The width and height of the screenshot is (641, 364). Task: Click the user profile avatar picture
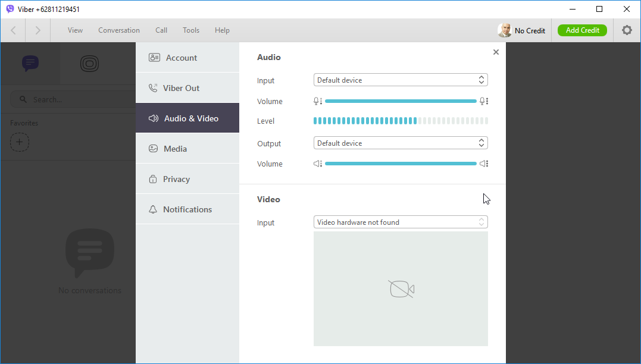(505, 30)
